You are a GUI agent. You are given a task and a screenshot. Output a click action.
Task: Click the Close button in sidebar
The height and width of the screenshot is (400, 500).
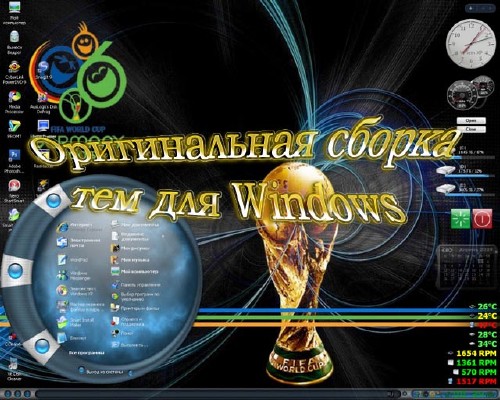click(471, 129)
